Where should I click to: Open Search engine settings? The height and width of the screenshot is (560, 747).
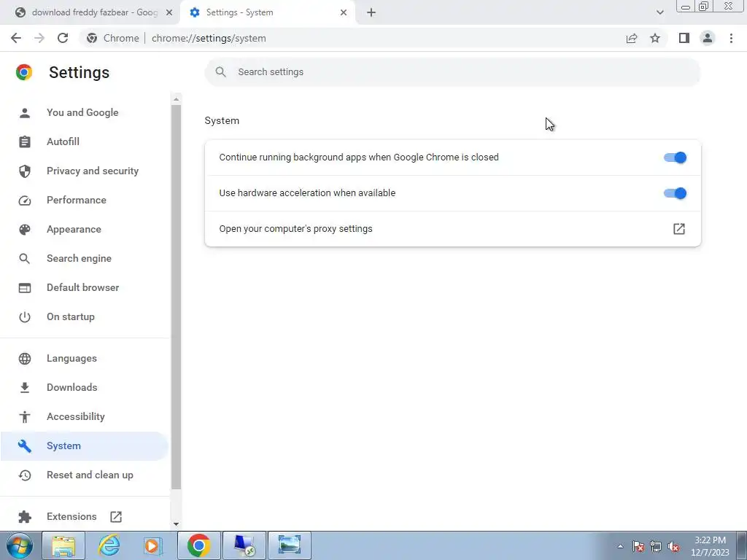pyautogui.click(x=79, y=258)
